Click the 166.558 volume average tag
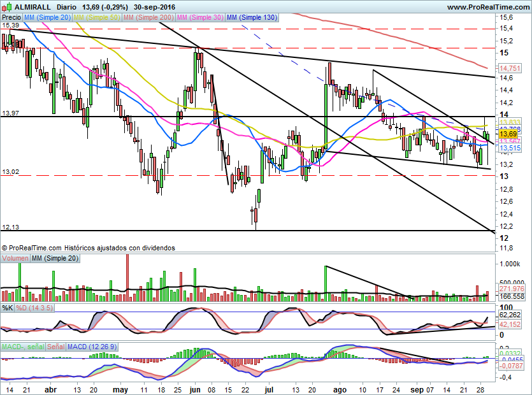The image size is (532, 395). coord(512,296)
